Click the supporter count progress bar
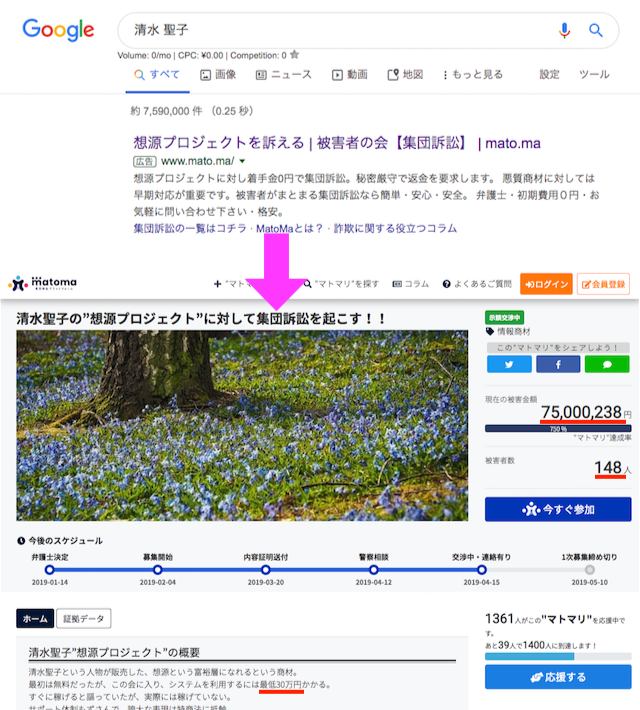The width and height of the screenshot is (640, 710). click(558, 656)
